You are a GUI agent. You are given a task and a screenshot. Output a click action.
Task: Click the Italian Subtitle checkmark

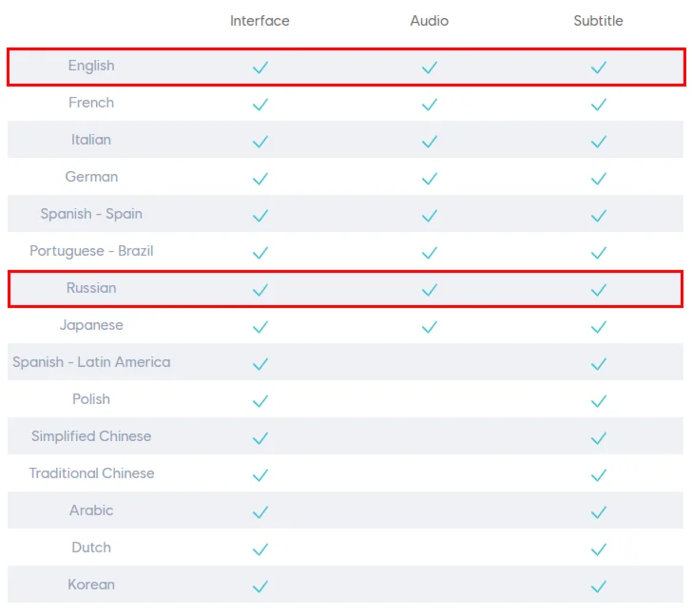[x=599, y=142]
